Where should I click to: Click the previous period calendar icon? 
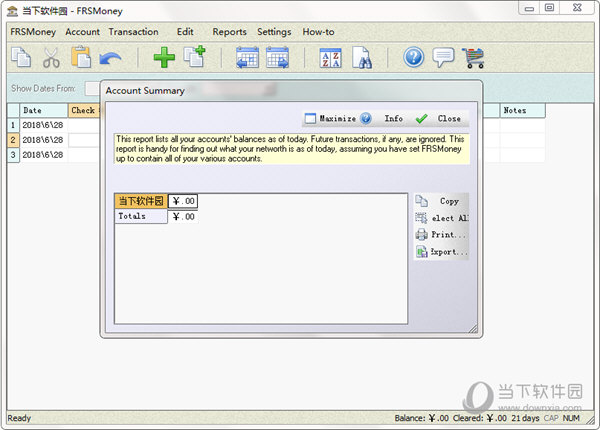point(247,57)
